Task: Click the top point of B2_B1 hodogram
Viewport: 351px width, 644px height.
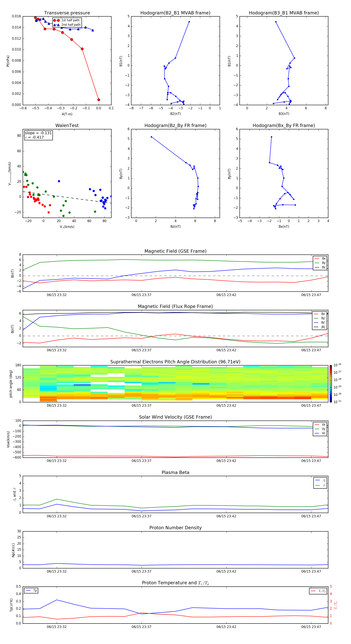Action: coord(189,22)
